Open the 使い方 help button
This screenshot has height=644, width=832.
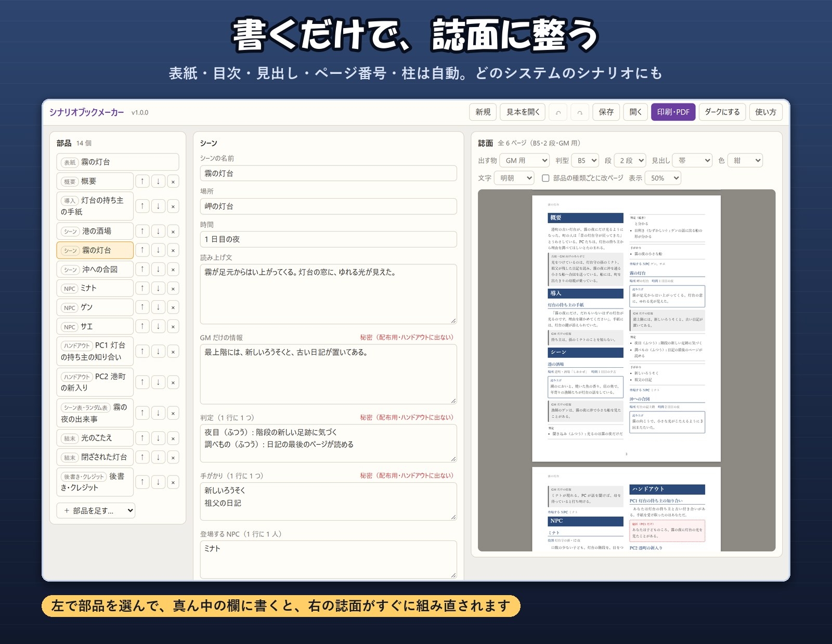(x=766, y=112)
